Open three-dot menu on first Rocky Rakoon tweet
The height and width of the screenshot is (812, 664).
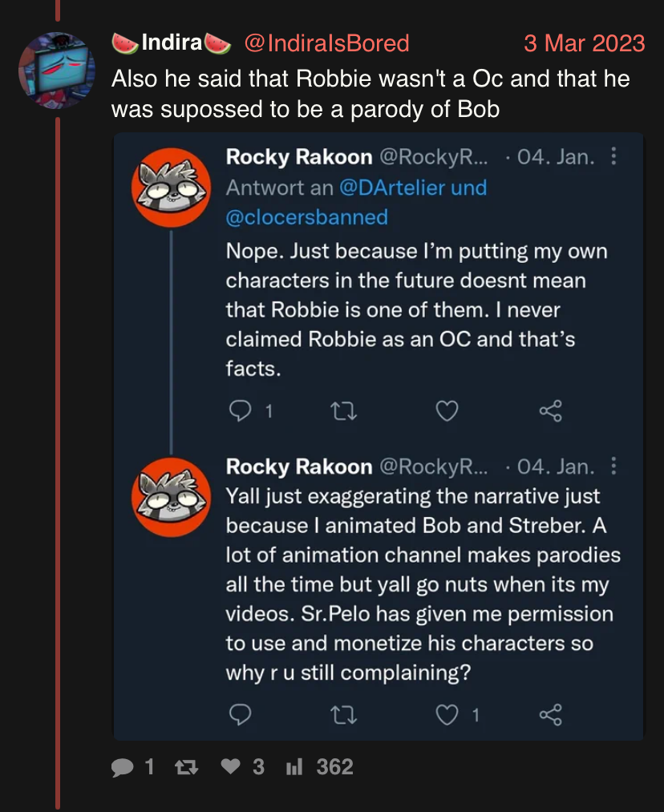pyautogui.click(x=613, y=156)
